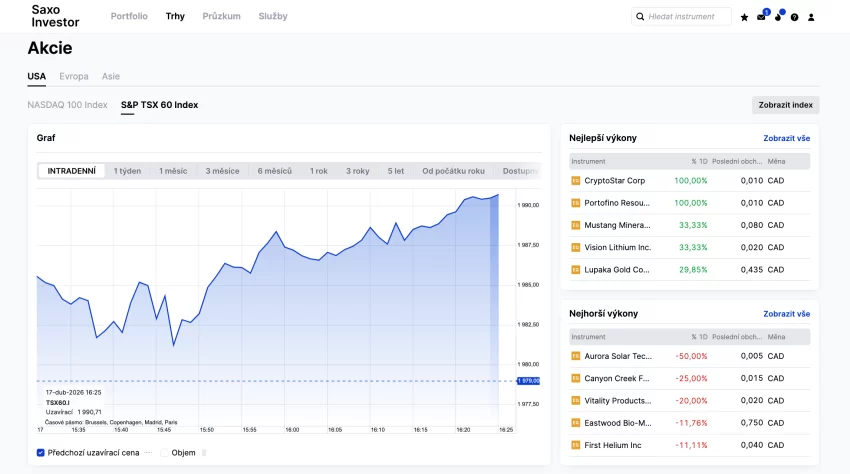Click Zobrazit vše under Nejhorší výkony
The width and height of the screenshot is (850, 474).
787,314
